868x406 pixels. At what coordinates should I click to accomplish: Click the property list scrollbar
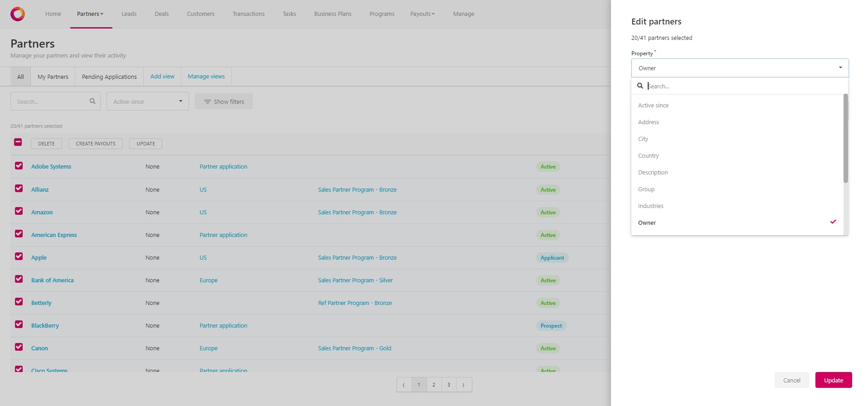(x=845, y=138)
